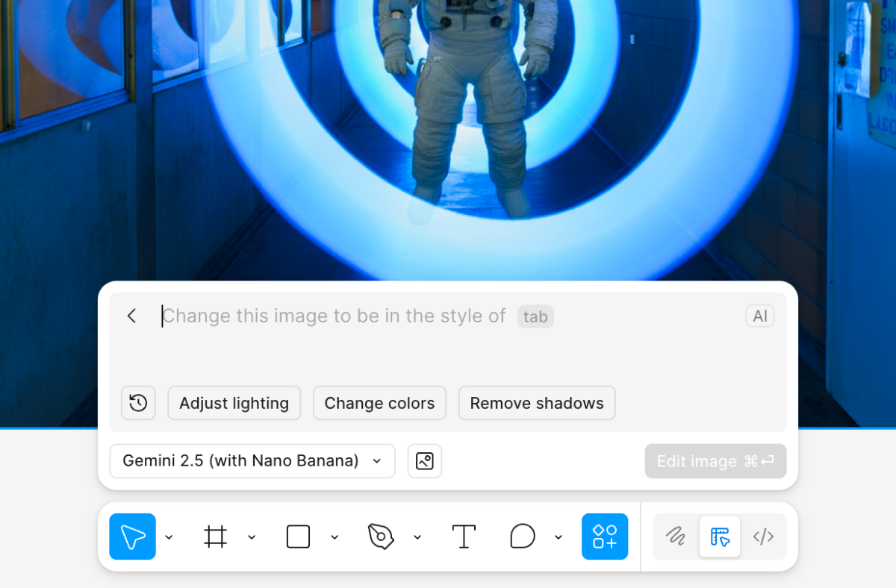This screenshot has width=896, height=588.
Task: Open the Gemini 2.5 model dropdown
Action: 252,460
